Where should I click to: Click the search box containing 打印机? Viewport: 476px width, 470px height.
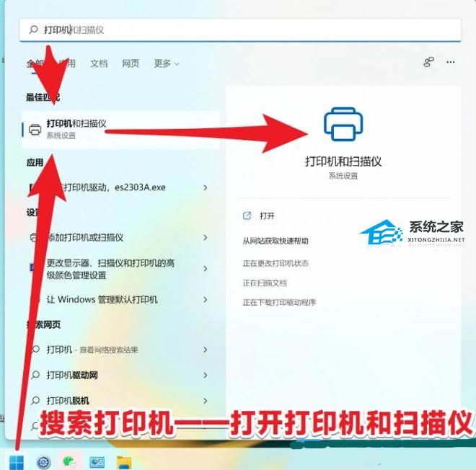pyautogui.click(x=238, y=30)
